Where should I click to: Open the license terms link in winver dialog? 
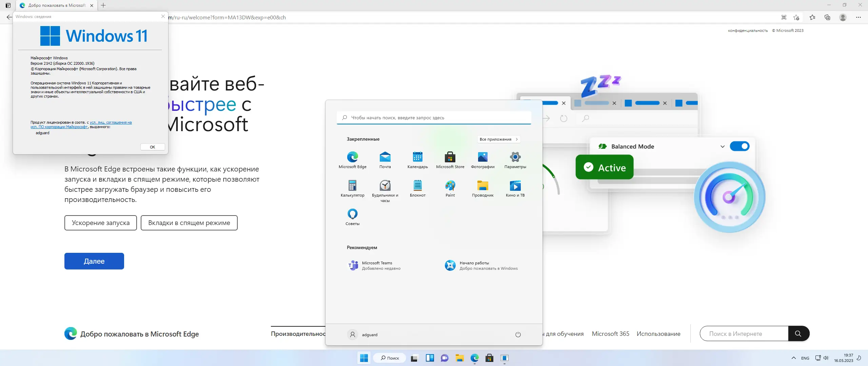[81, 125]
